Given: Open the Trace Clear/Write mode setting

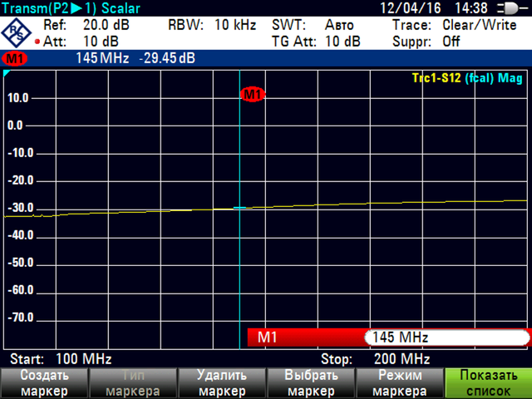Looking at the screenshot, I should [455, 25].
